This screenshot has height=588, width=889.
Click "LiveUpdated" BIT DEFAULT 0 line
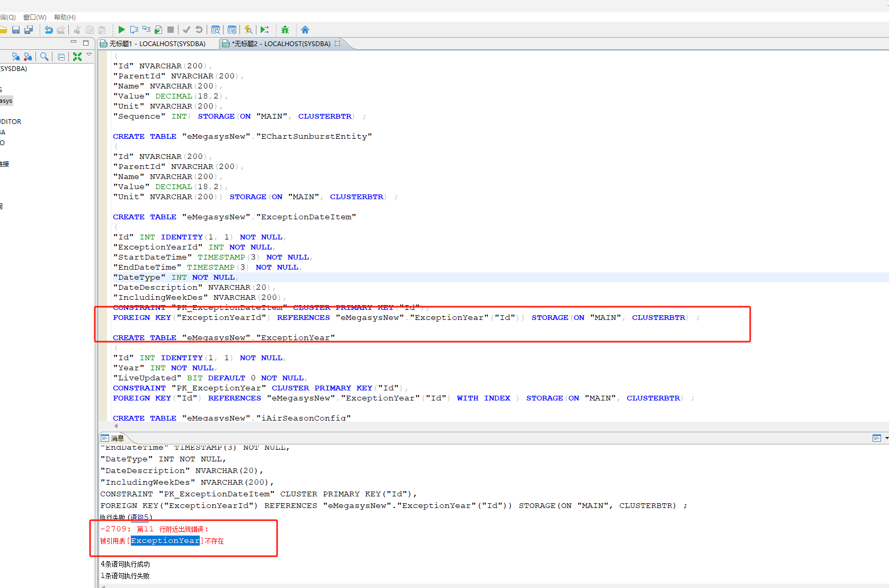point(209,378)
